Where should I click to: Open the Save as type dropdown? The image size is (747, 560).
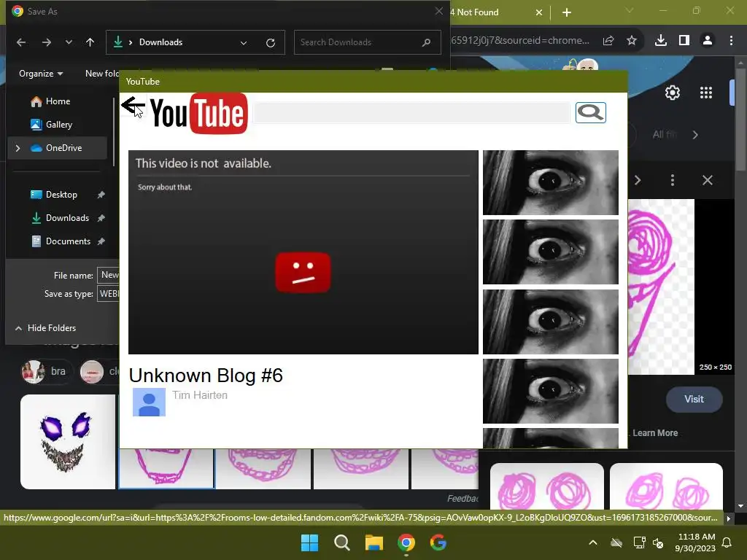point(108,293)
